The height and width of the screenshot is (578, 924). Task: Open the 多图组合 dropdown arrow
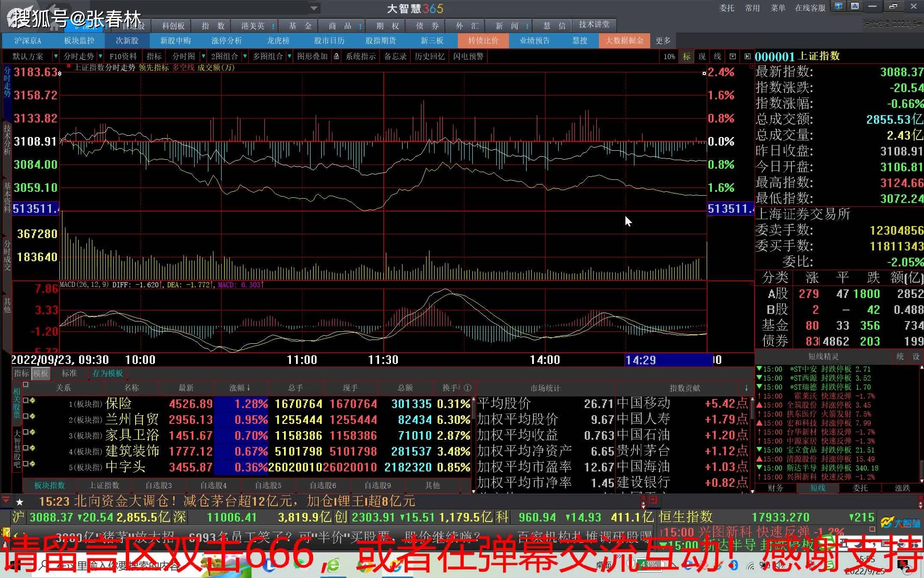289,57
